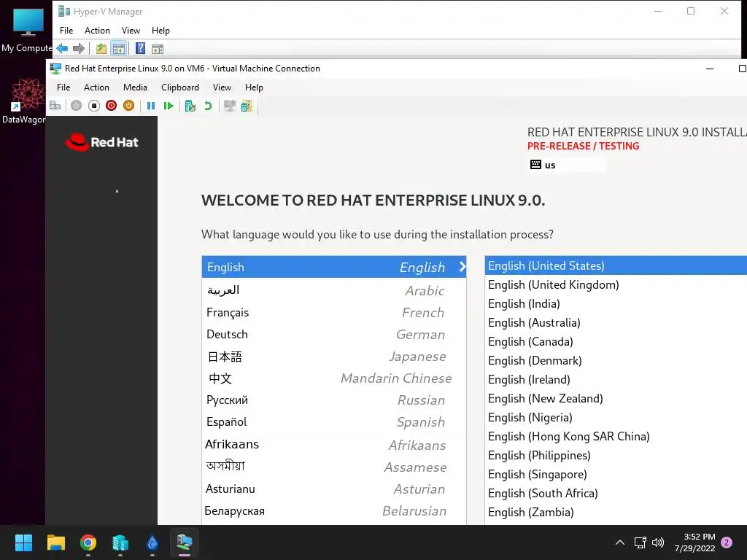Select Asturianu language row
The image size is (747, 560).
click(x=334, y=489)
